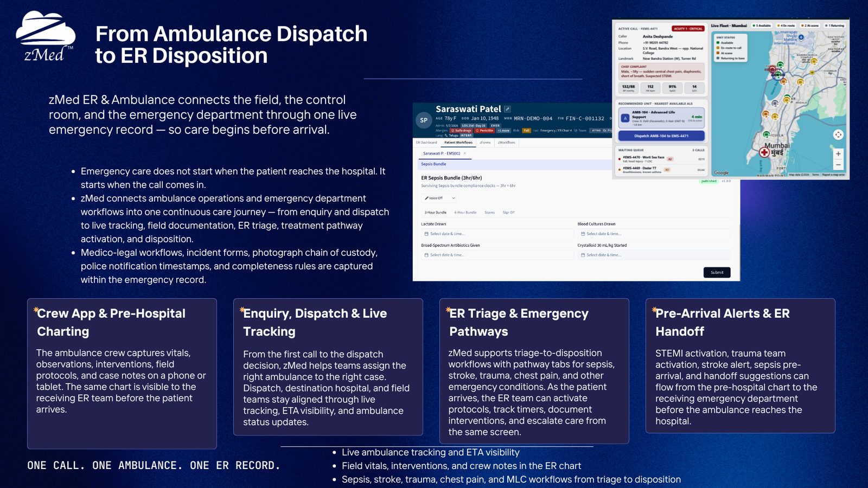868x488 pixels.
Task: Click calendar icon in Blood Cultures Drawn field
Action: (583, 234)
